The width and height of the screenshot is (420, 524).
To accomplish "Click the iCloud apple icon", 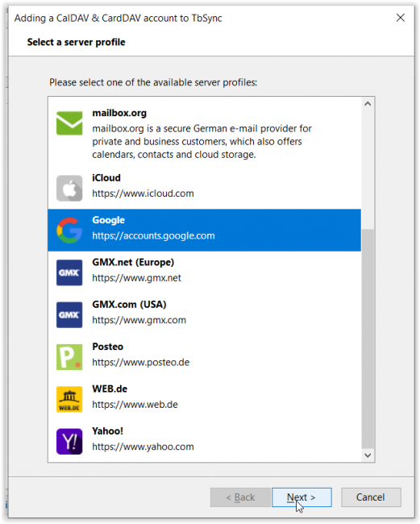I will (x=69, y=188).
